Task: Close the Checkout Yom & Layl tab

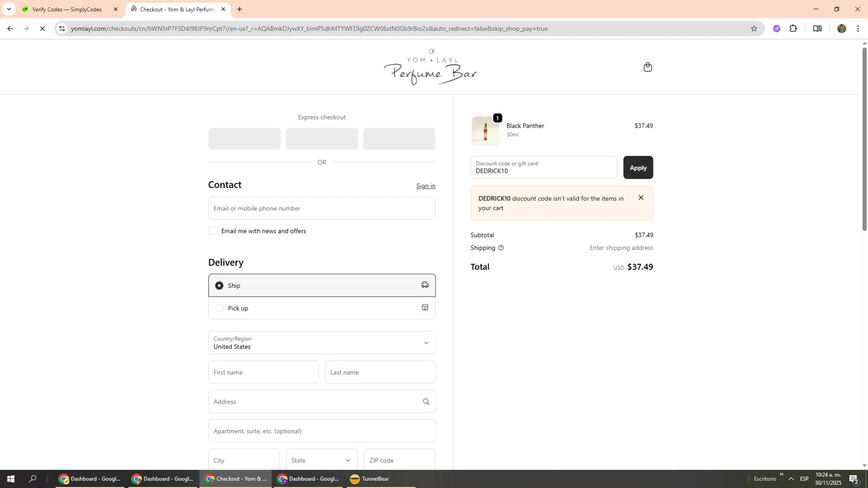Action: point(223,9)
